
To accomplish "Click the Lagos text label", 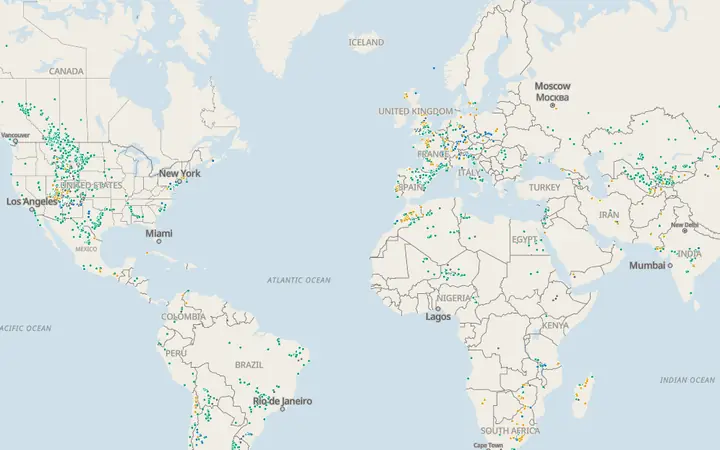I will [x=438, y=316].
